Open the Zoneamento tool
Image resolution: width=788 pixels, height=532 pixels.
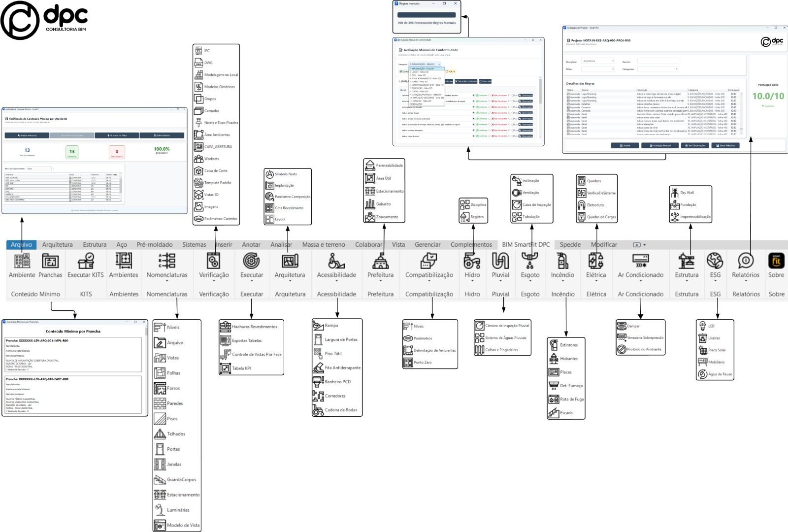click(382, 217)
